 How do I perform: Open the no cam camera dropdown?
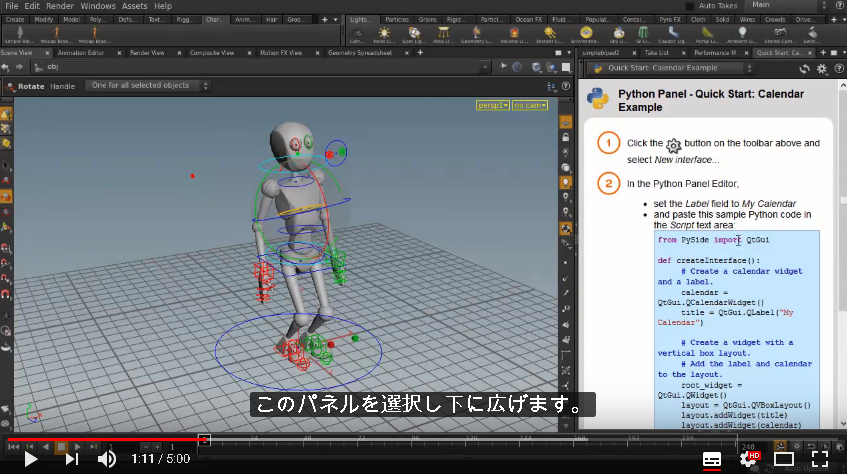click(x=530, y=105)
